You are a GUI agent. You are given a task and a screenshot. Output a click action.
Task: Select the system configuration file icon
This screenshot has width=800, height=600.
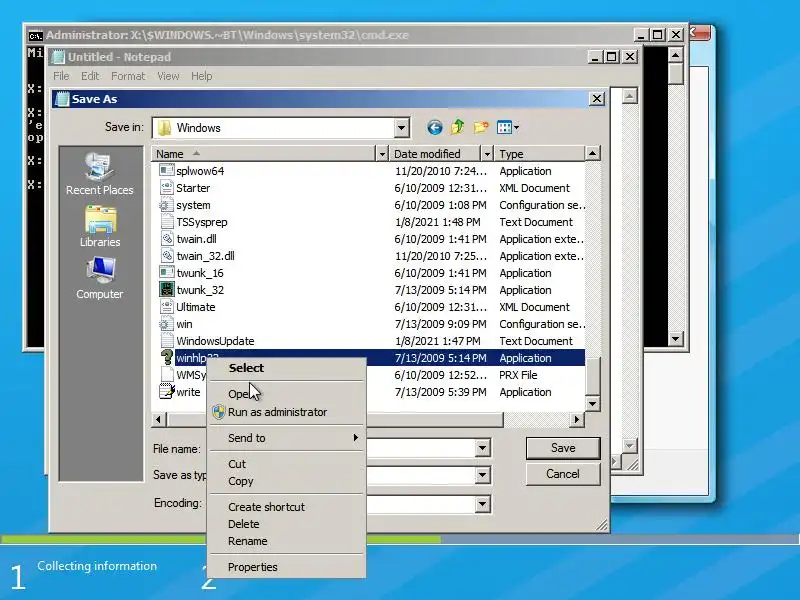pyautogui.click(x=165, y=205)
